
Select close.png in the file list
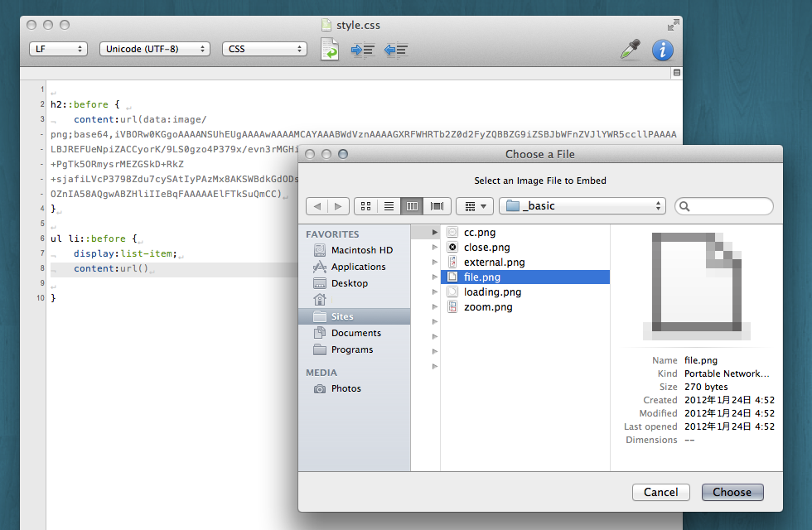(486, 247)
